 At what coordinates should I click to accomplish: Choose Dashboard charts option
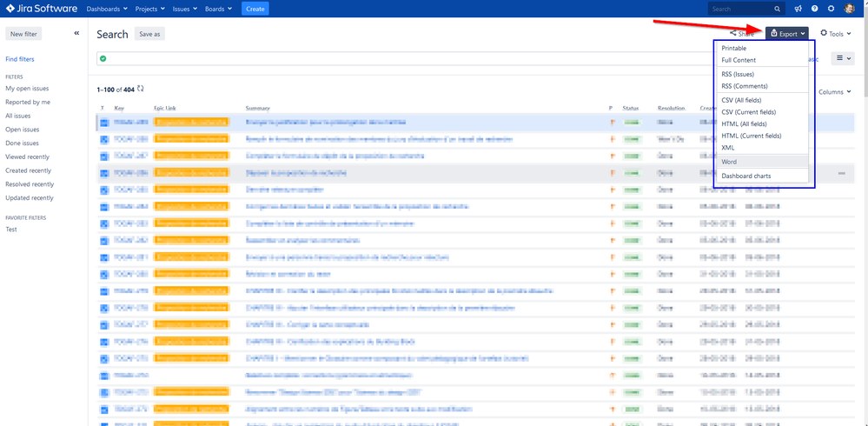(x=762, y=176)
